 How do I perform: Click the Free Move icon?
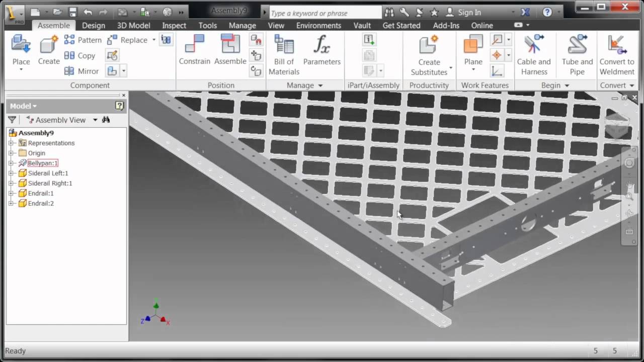tap(257, 55)
